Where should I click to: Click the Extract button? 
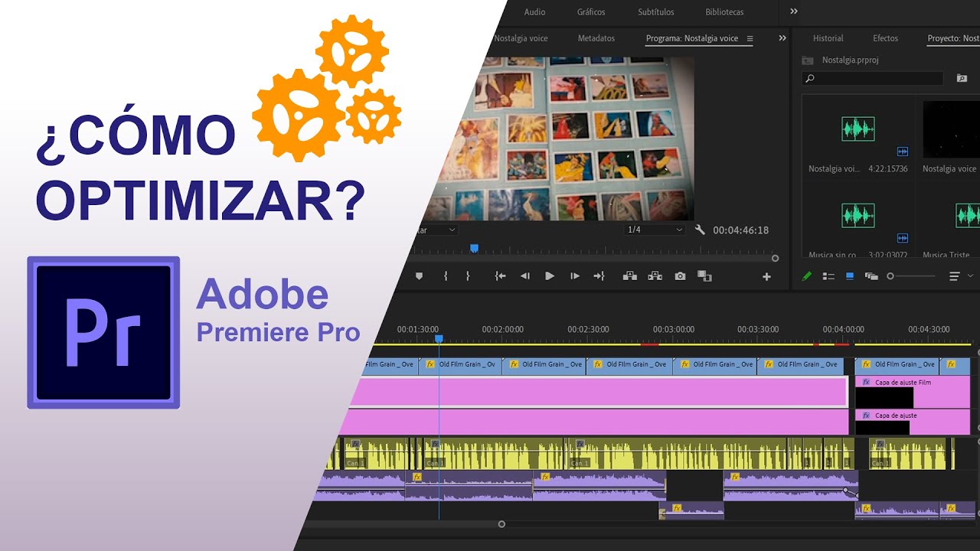point(655,276)
